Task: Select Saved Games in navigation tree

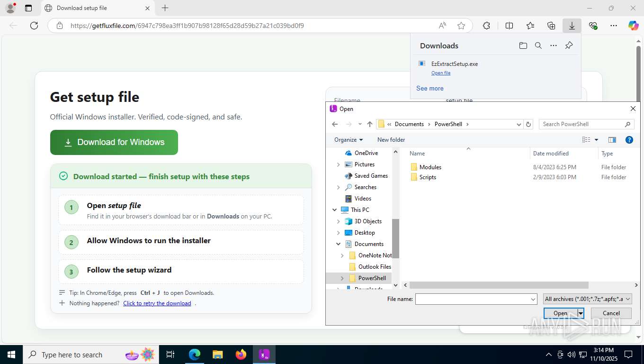Action: pos(371,176)
